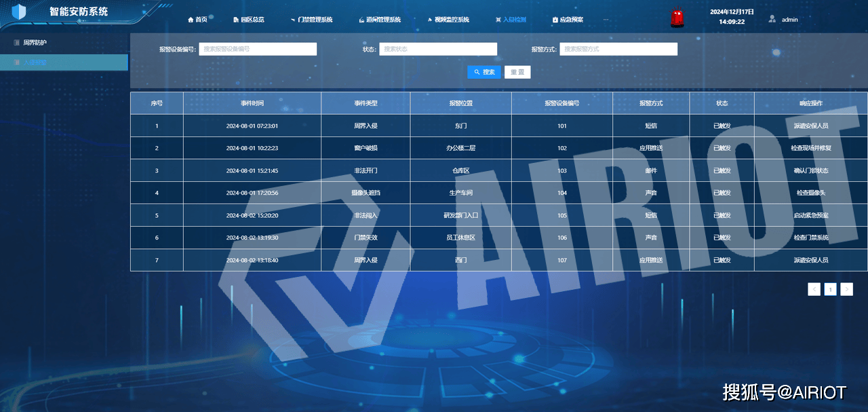This screenshot has height=412, width=868.
Task: Click the 响应操作 column header
Action: [811, 103]
